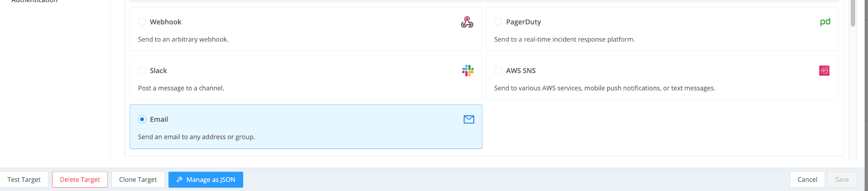Choose the PagerDuty radio option
868x191 pixels.
(x=498, y=22)
